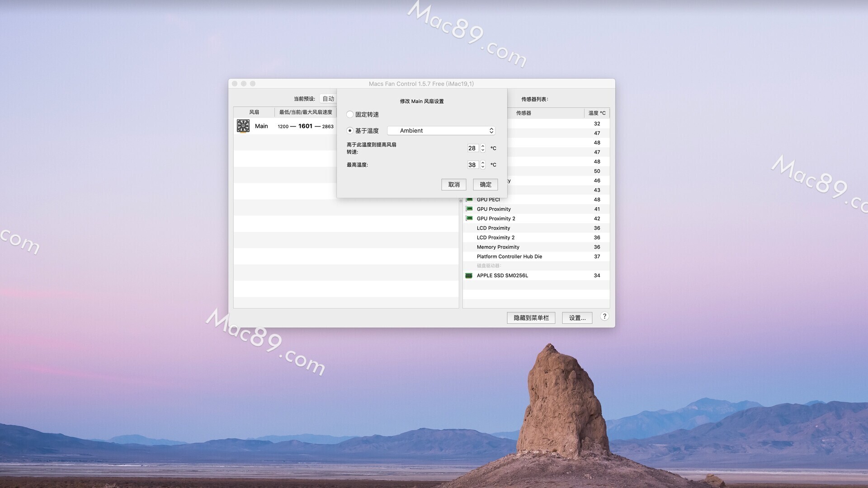
Task: Confirm with the 确定 button
Action: (x=486, y=184)
